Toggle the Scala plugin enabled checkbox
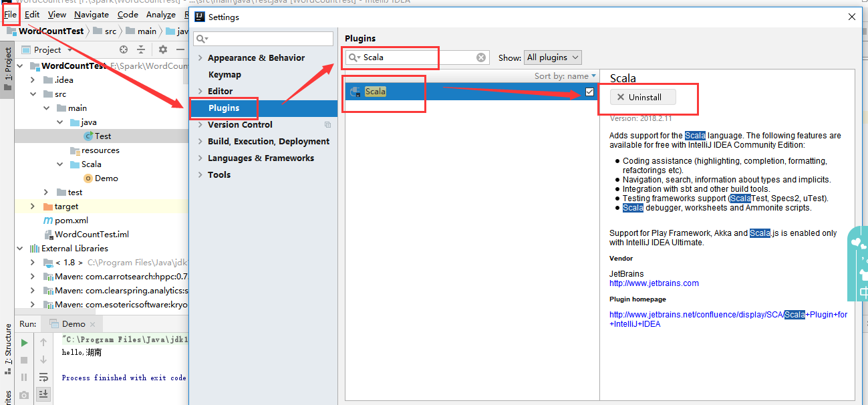 589,92
